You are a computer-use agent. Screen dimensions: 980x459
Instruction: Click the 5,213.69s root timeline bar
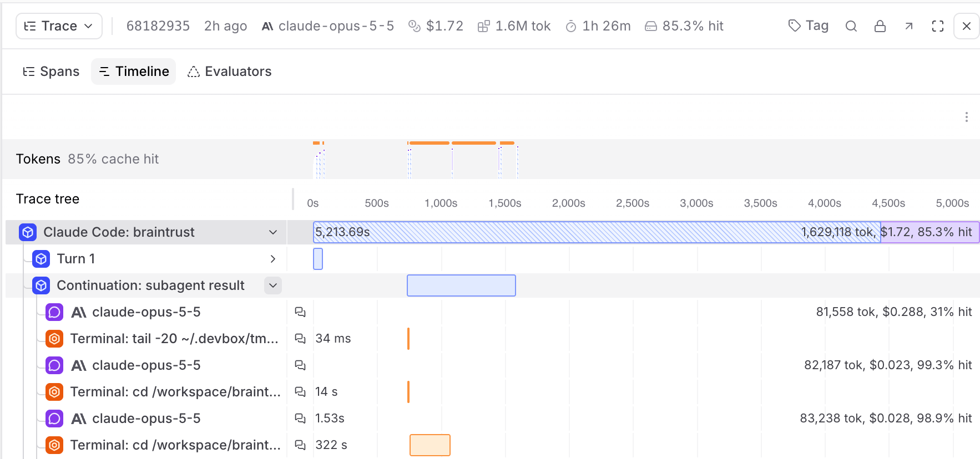tap(646, 232)
